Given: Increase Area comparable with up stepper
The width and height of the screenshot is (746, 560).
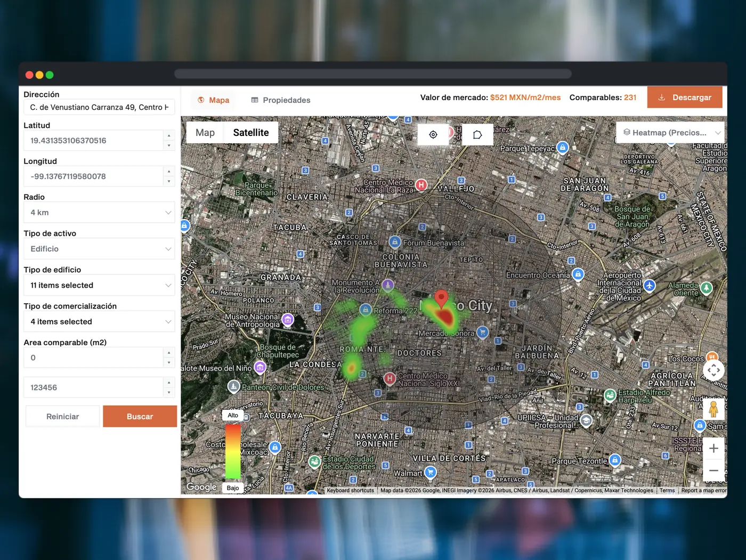Looking at the screenshot, I should pos(169,353).
